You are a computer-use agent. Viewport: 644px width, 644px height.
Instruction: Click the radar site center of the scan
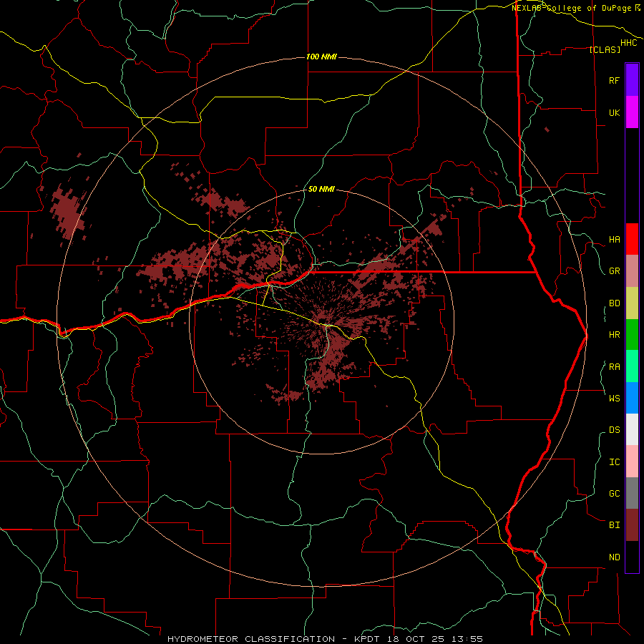pyautogui.click(x=321, y=321)
